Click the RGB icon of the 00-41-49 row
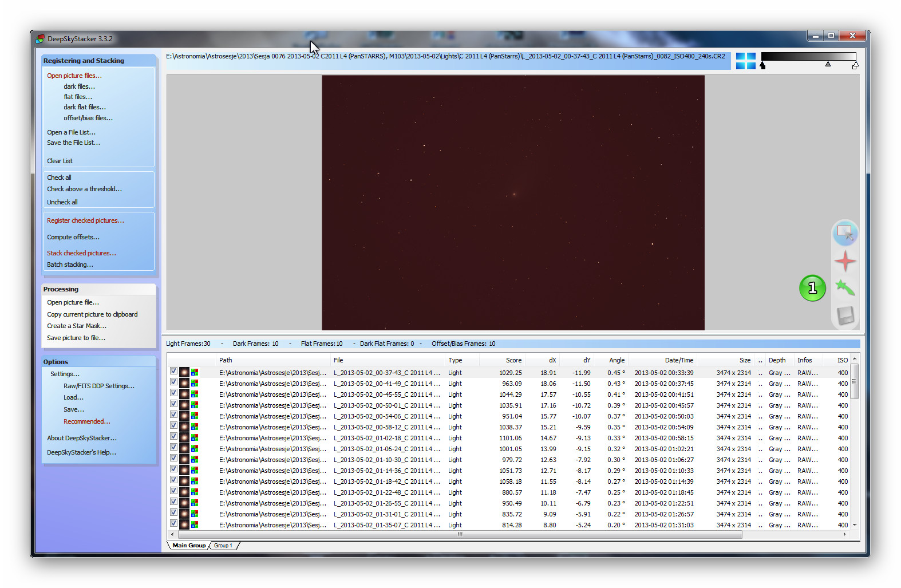901x588 pixels. [x=195, y=383]
